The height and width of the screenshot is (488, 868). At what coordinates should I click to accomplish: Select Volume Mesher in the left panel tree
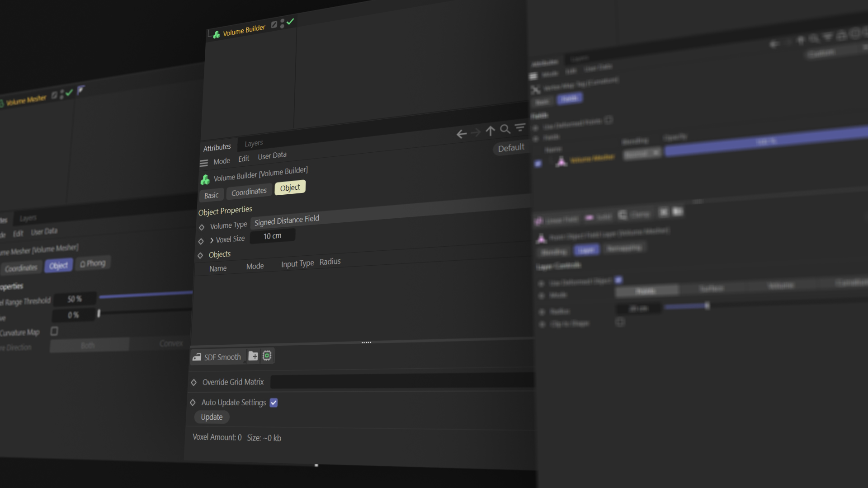(26, 100)
